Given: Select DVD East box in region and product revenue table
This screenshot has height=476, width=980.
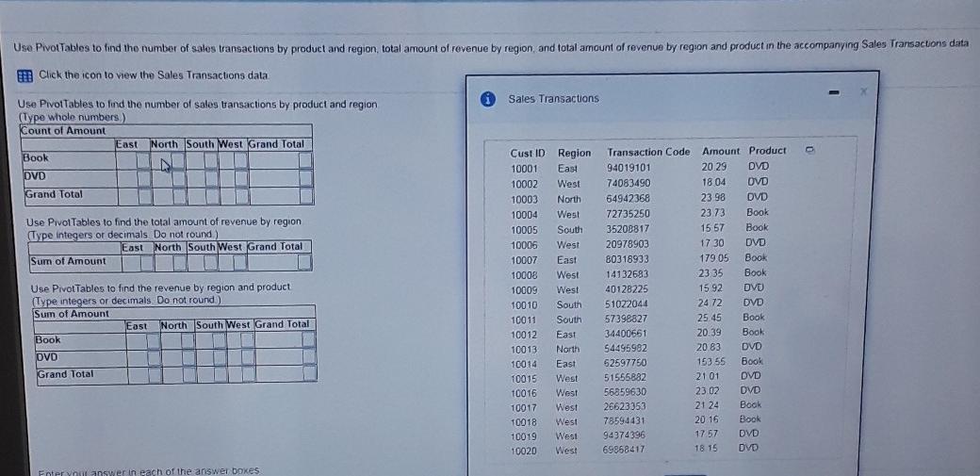Looking at the screenshot, I should 154,358.
